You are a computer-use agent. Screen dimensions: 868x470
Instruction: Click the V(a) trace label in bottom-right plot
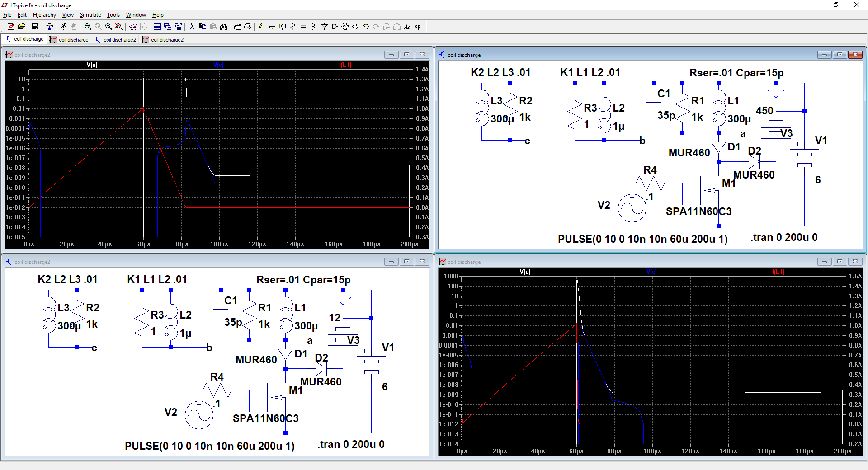pos(525,272)
